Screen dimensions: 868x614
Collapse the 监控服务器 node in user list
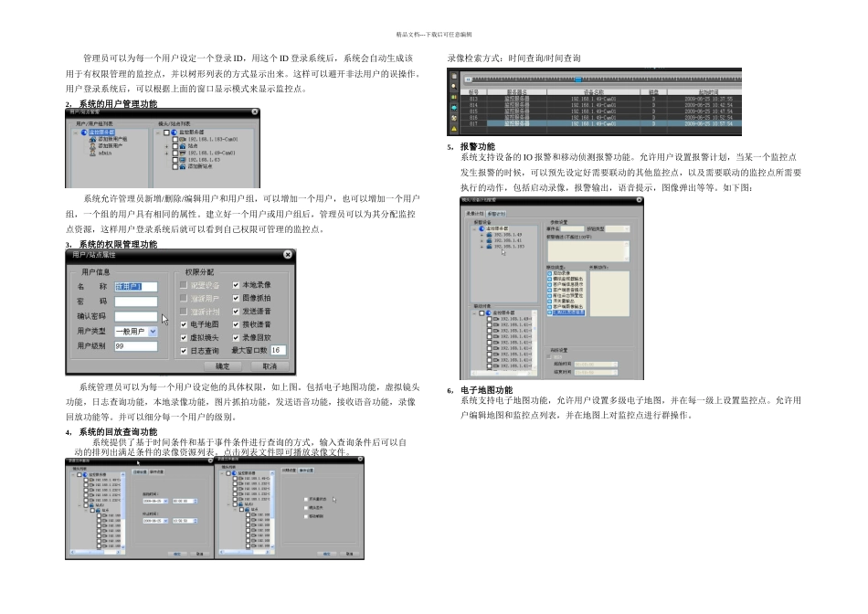[x=75, y=132]
